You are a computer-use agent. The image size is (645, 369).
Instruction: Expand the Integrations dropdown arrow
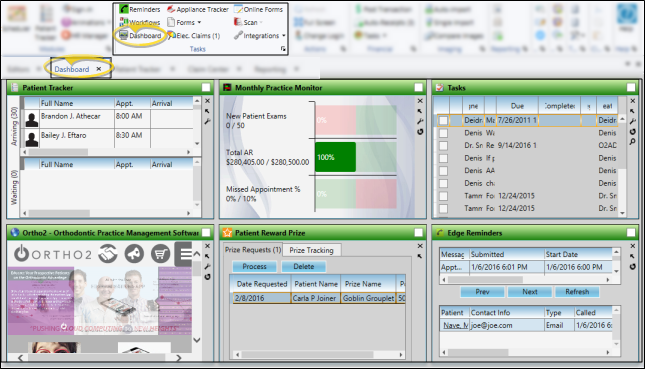283,36
